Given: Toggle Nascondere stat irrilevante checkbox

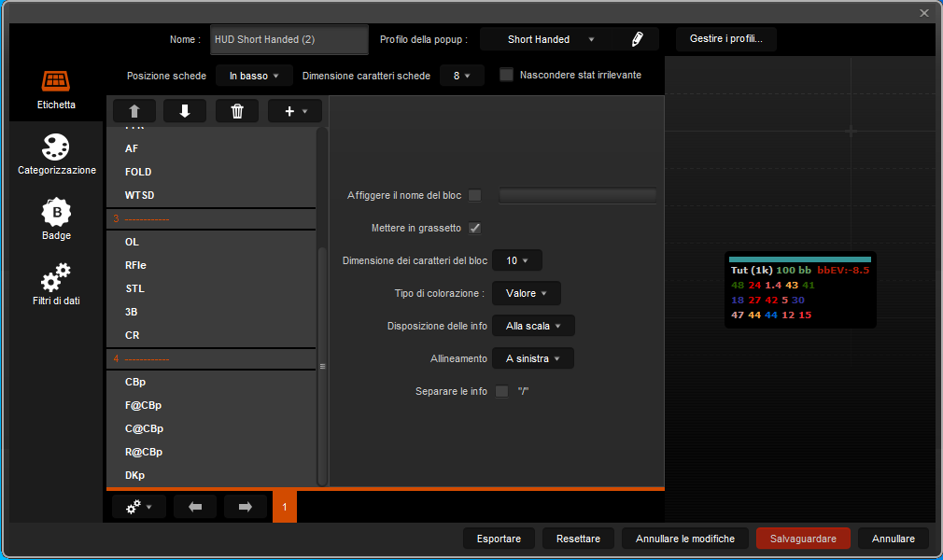Looking at the screenshot, I should click(x=506, y=75).
